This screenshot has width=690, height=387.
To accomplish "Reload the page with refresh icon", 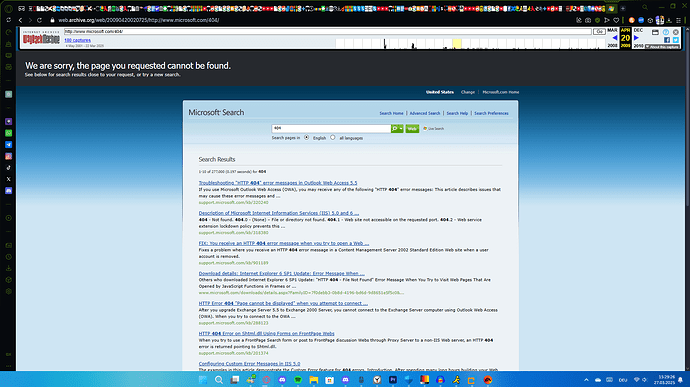I will point(39,20).
